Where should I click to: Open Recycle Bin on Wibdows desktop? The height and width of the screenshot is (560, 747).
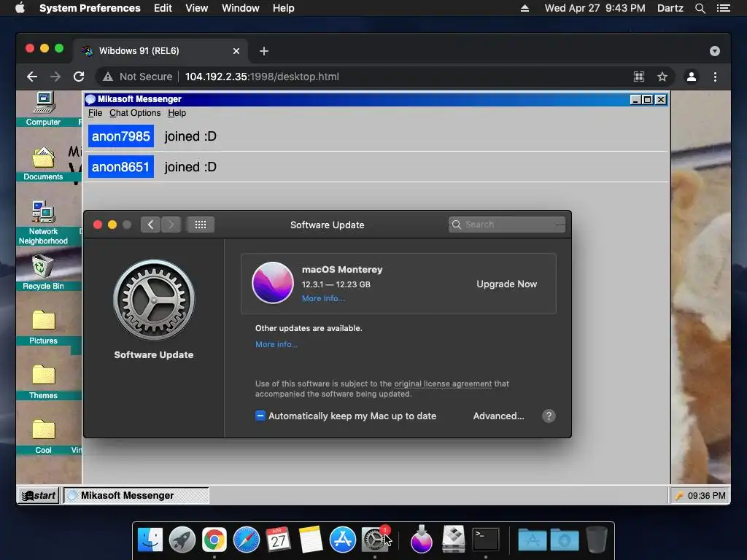point(43,273)
